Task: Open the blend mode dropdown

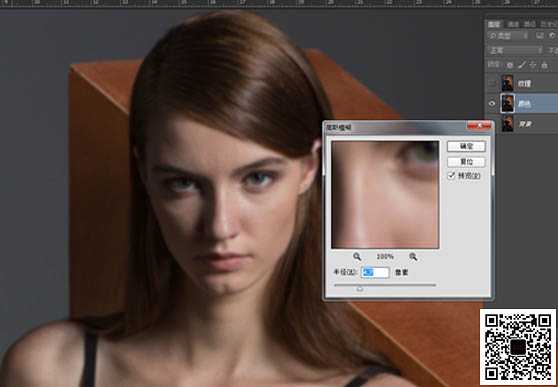Action: click(515, 50)
